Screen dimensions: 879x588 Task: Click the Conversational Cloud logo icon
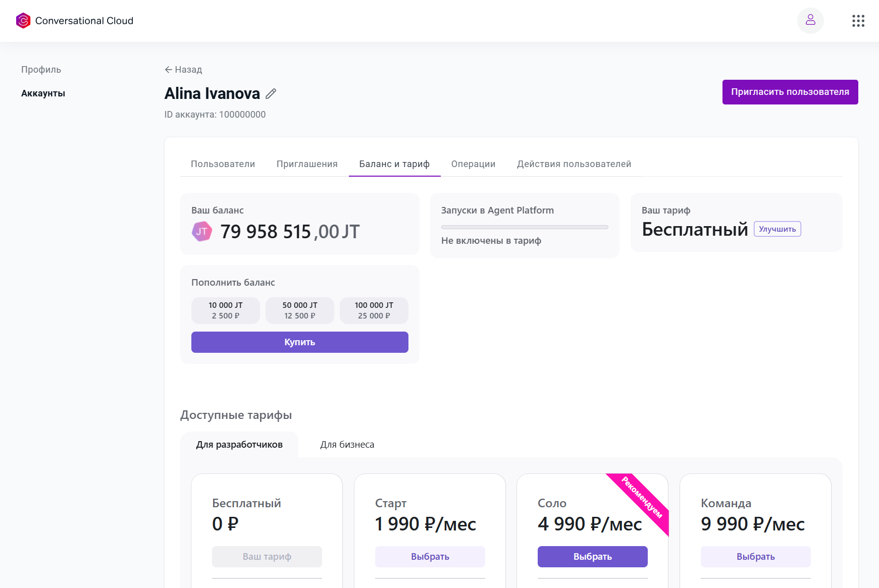click(x=23, y=21)
